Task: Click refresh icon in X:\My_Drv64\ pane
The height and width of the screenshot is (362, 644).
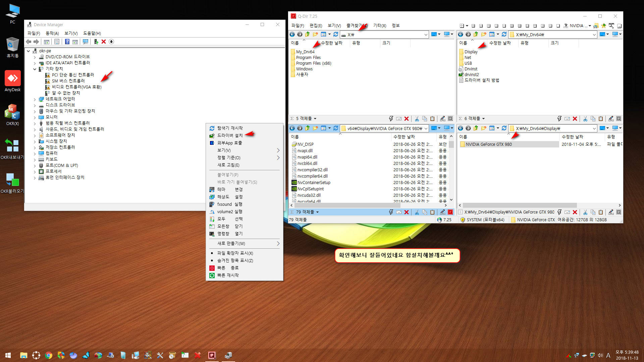Action: click(x=504, y=34)
